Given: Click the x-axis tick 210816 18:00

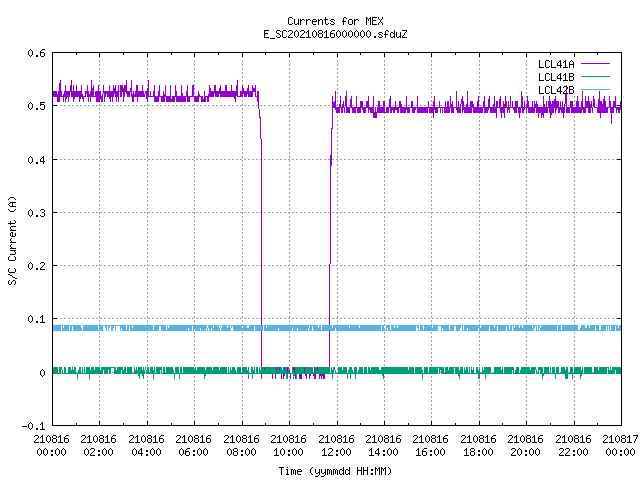Looking at the screenshot, I should click(478, 446).
